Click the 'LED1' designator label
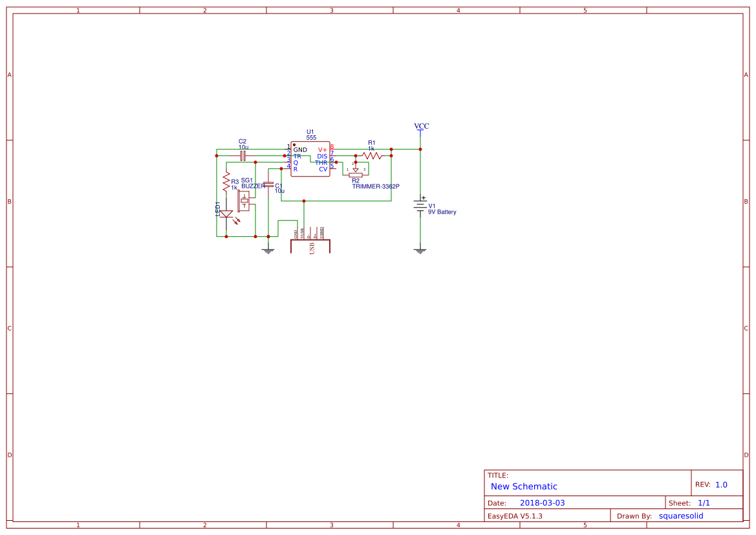 (217, 209)
